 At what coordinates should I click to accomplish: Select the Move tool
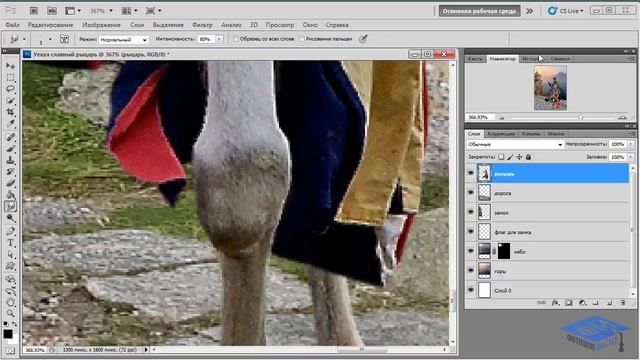pyautogui.click(x=11, y=66)
